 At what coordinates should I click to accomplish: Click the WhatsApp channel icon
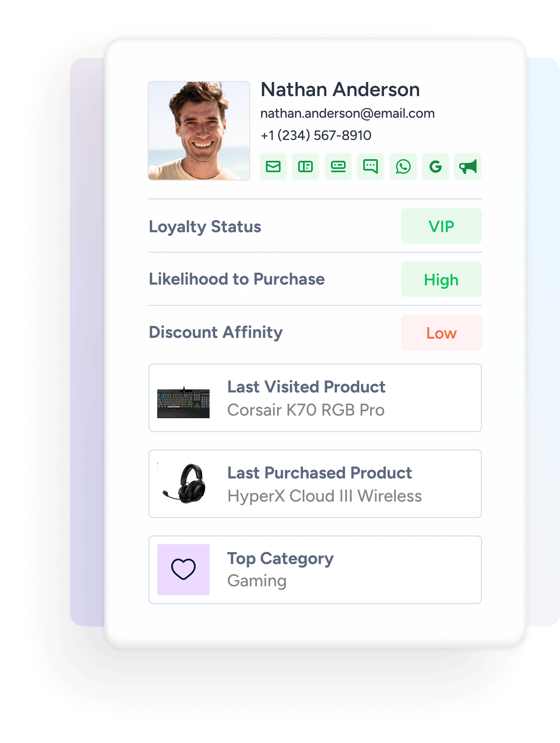click(x=403, y=167)
